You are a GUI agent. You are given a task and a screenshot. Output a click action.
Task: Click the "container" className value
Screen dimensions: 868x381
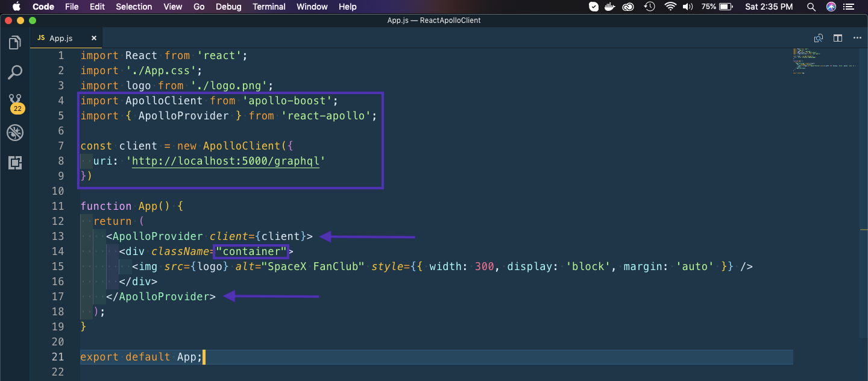[x=252, y=251]
